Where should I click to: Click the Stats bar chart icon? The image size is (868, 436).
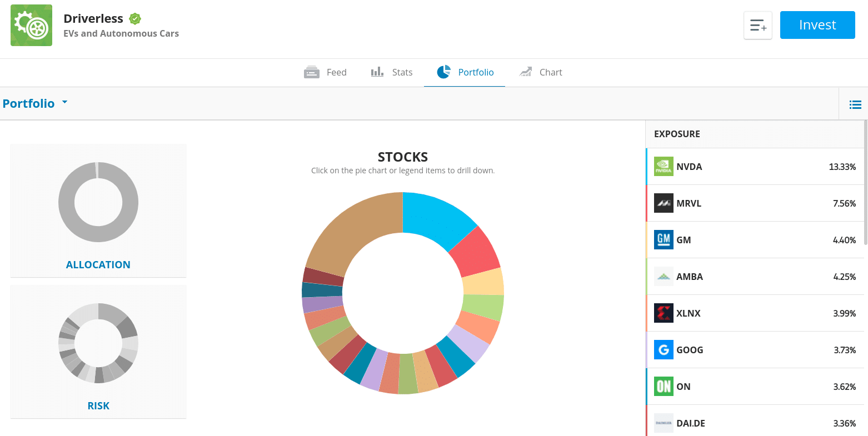[x=377, y=72]
